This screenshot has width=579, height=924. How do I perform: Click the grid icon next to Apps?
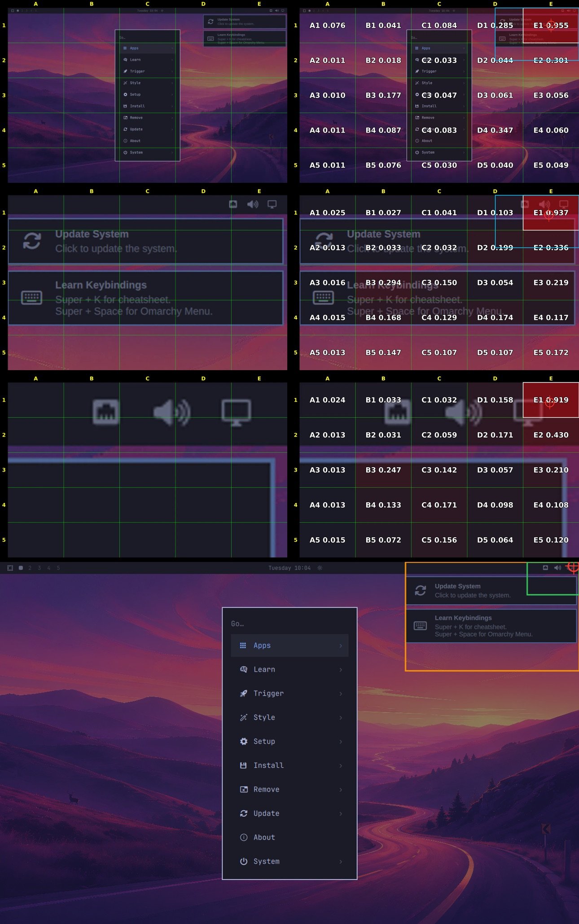click(x=243, y=645)
